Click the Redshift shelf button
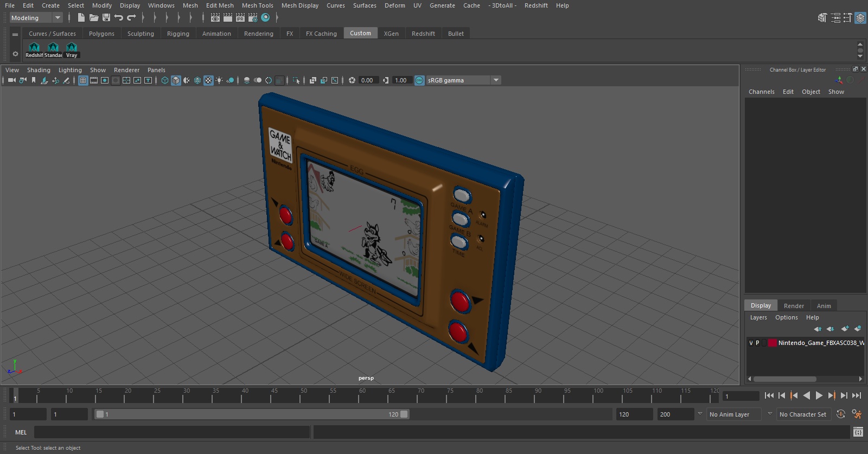Screen dimensions: 868x454 point(34,50)
